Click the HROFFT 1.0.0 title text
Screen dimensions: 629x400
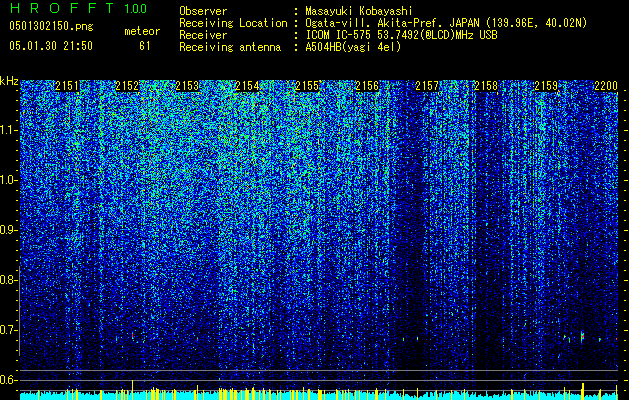[x=78, y=8]
